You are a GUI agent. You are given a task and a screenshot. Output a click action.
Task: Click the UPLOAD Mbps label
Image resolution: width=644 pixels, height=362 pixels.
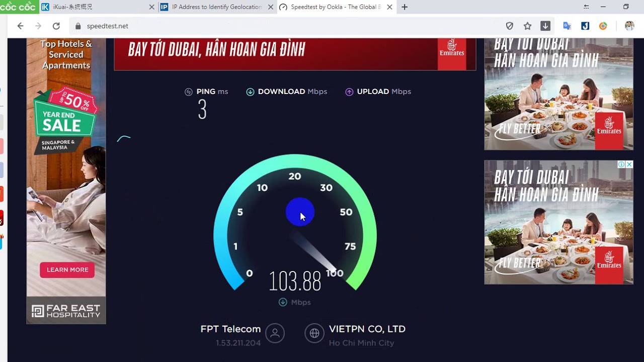pyautogui.click(x=384, y=92)
